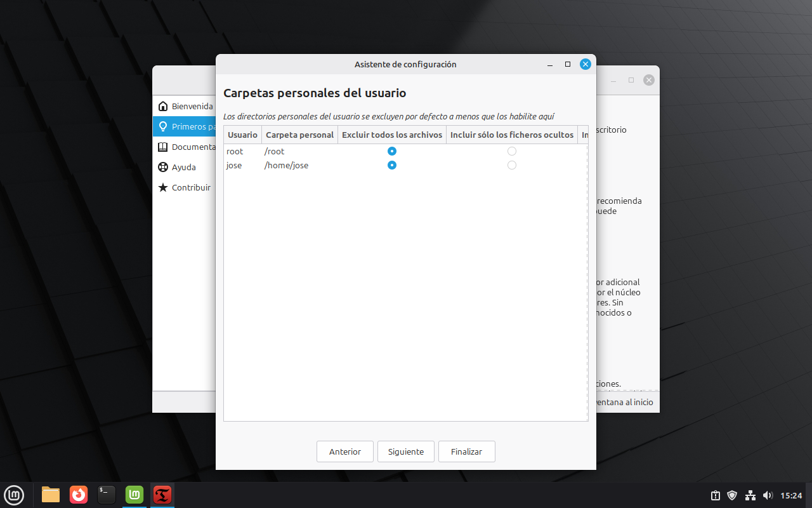The height and width of the screenshot is (508, 812).
Task: Select Exclude all files for root
Action: click(392, 151)
